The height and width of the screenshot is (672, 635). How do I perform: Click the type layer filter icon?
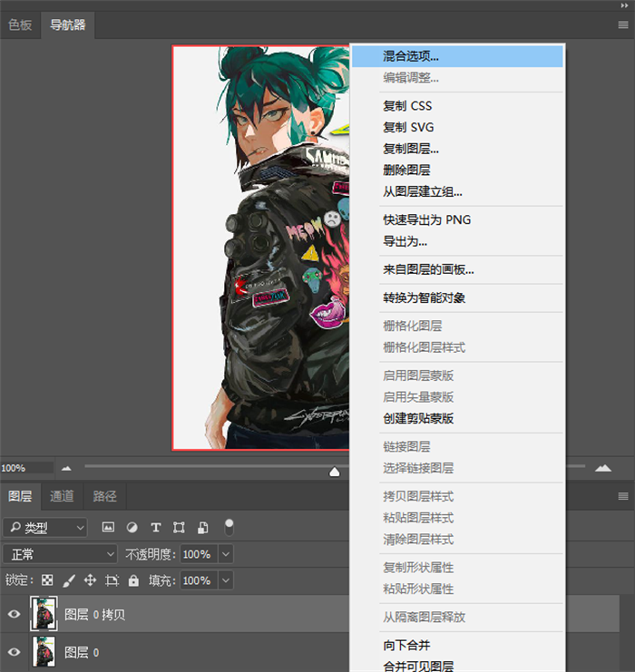click(x=156, y=527)
